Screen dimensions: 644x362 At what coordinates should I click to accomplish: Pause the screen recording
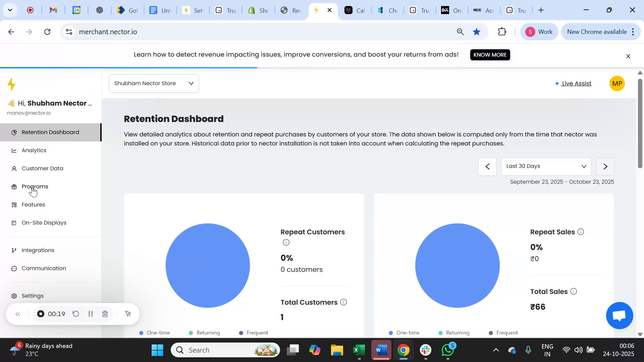pyautogui.click(x=90, y=314)
